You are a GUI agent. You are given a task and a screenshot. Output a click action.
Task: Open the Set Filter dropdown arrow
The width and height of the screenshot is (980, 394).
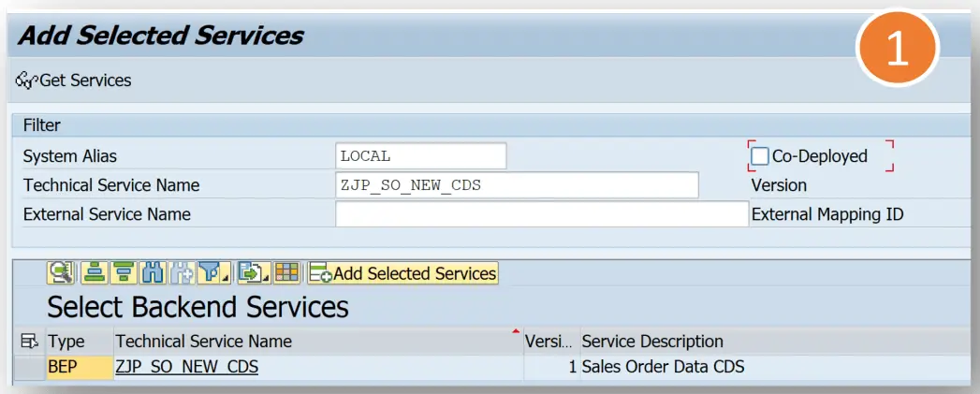click(x=225, y=277)
